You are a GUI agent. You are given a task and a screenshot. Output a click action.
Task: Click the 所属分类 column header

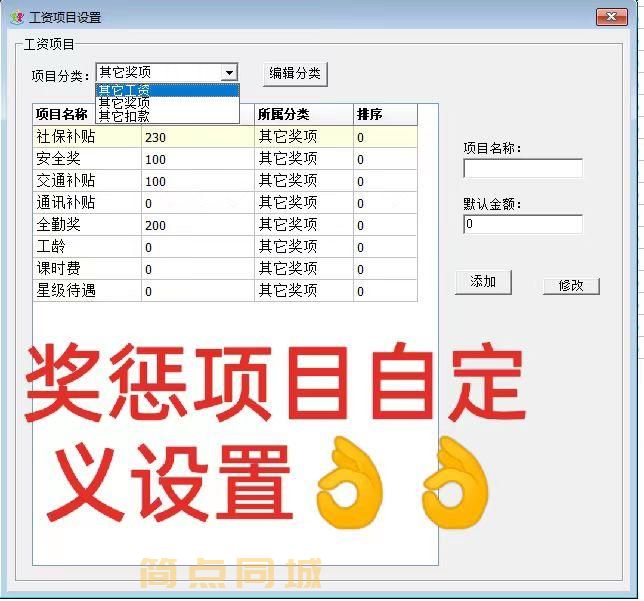304,115
